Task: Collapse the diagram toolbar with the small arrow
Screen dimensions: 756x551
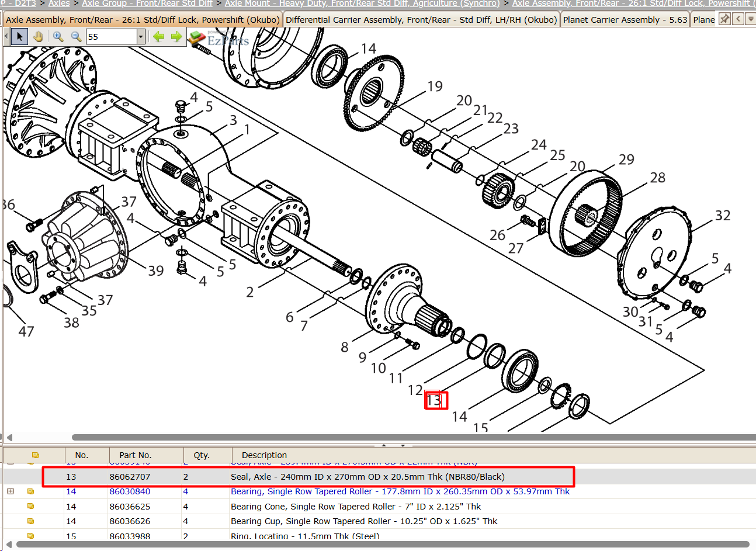Action: point(6,37)
